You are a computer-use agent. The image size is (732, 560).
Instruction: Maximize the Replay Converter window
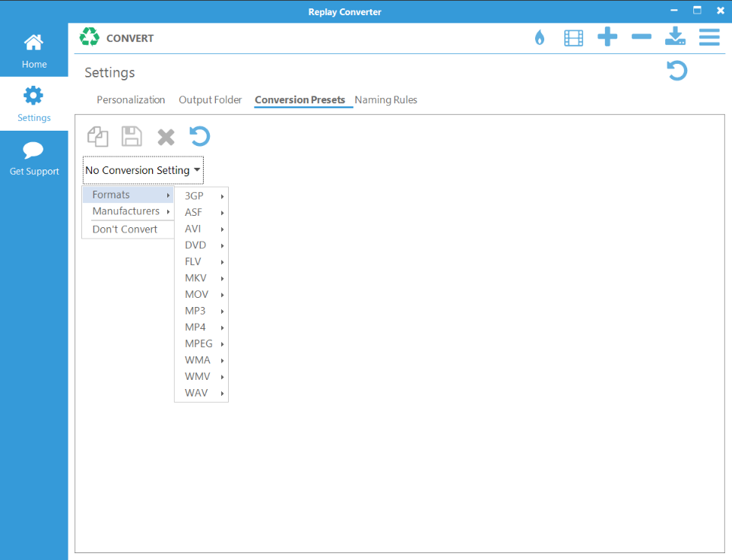697,11
